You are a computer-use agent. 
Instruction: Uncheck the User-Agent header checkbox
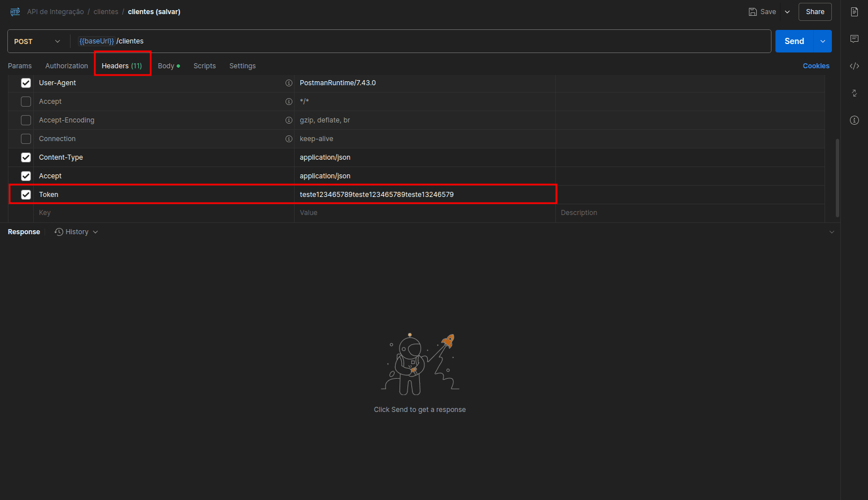26,83
